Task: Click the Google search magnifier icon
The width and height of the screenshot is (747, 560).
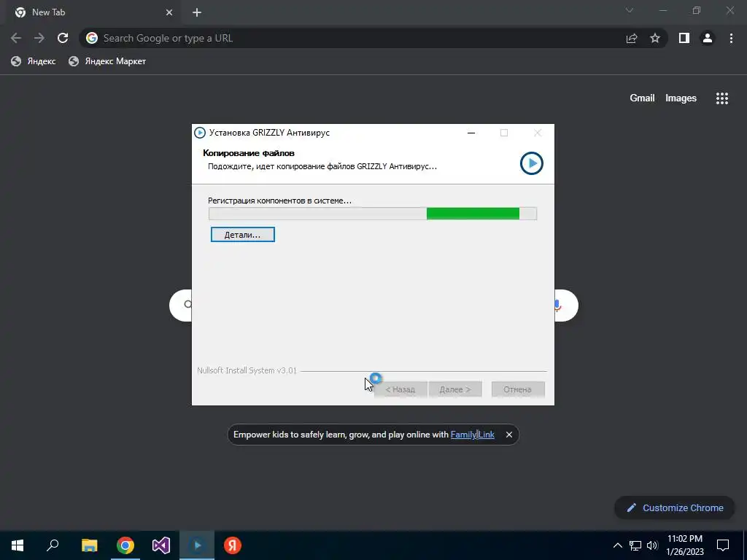Action: (x=187, y=305)
